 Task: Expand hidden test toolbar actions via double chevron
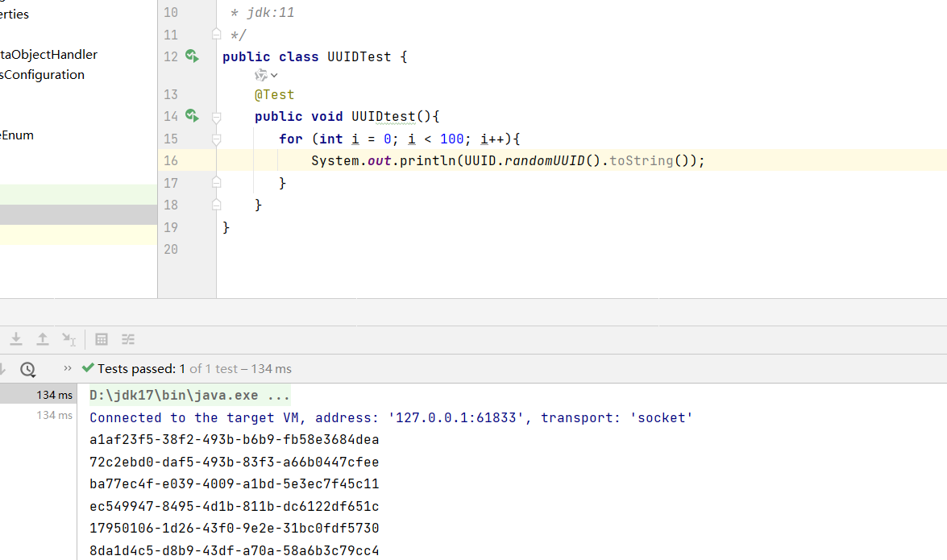click(x=68, y=368)
